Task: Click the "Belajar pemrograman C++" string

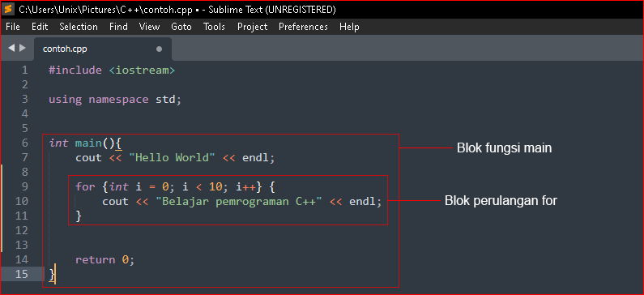Action: (239, 202)
